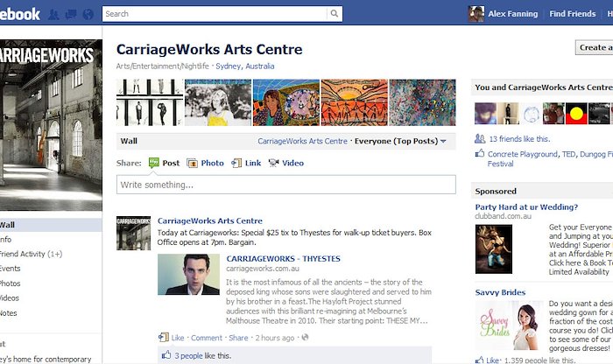Open Everyone (Top Posts) filter dropdown
Screen dimensions: 613x364
click(400, 141)
